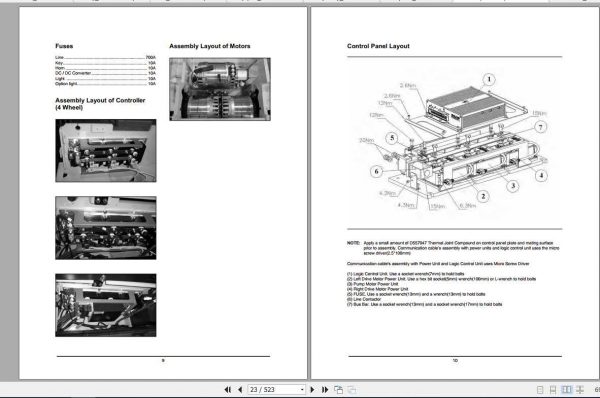Click the '(7) Bus Bar' instruction line
600x398 pixels.
pos(424,304)
